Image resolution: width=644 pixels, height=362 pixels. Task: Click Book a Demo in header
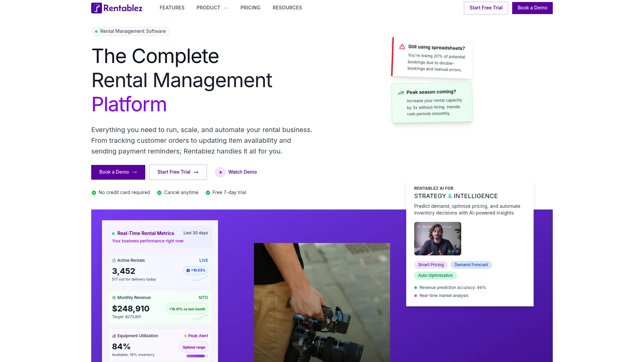tap(532, 8)
